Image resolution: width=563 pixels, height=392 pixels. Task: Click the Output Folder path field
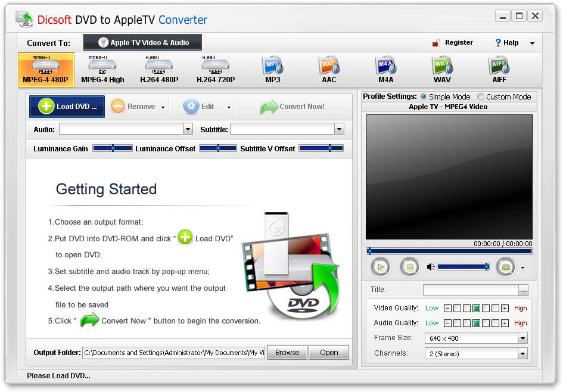point(174,353)
